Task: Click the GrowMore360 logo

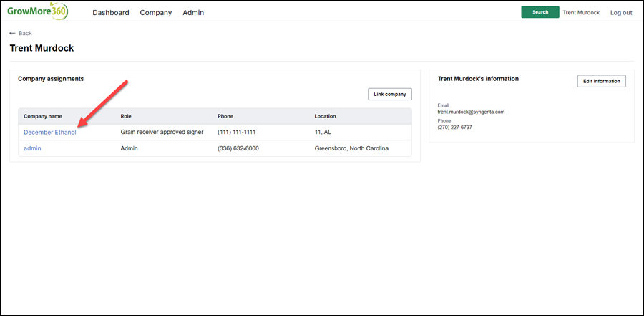Action: [37, 12]
